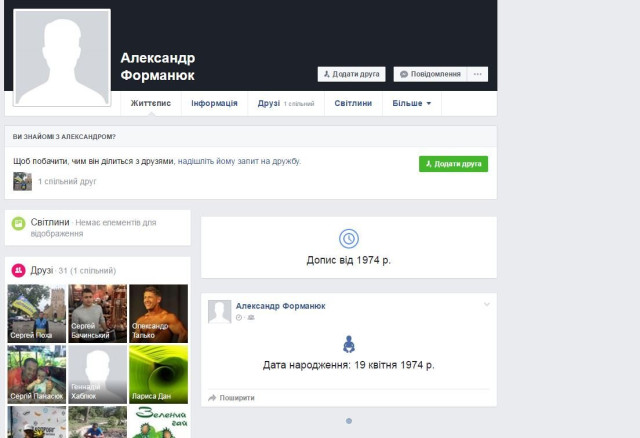Click the pink Друзі section icon
Screen dimensions: 640x438
(18, 270)
